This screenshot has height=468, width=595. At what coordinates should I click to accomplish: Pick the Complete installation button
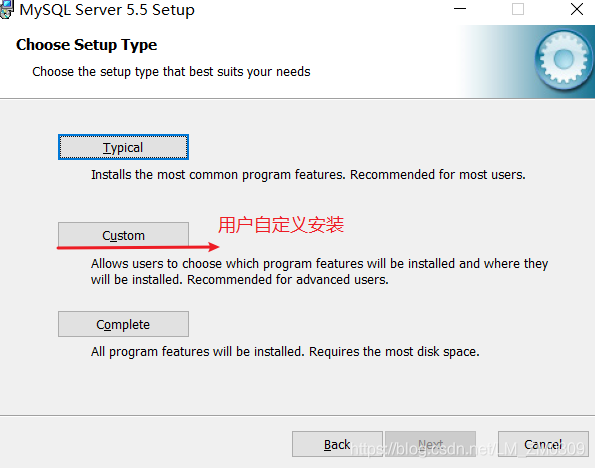pyautogui.click(x=123, y=324)
